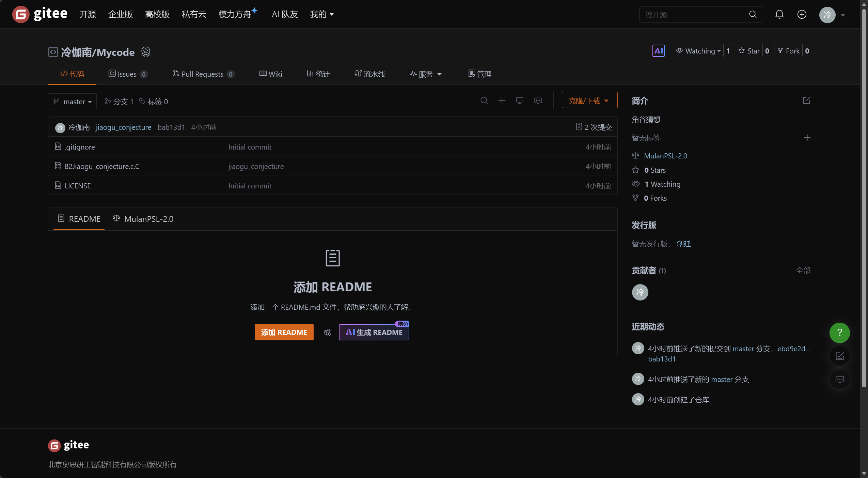Open the 克隆/下载 dropdown
The image size is (868, 478).
[x=589, y=101]
